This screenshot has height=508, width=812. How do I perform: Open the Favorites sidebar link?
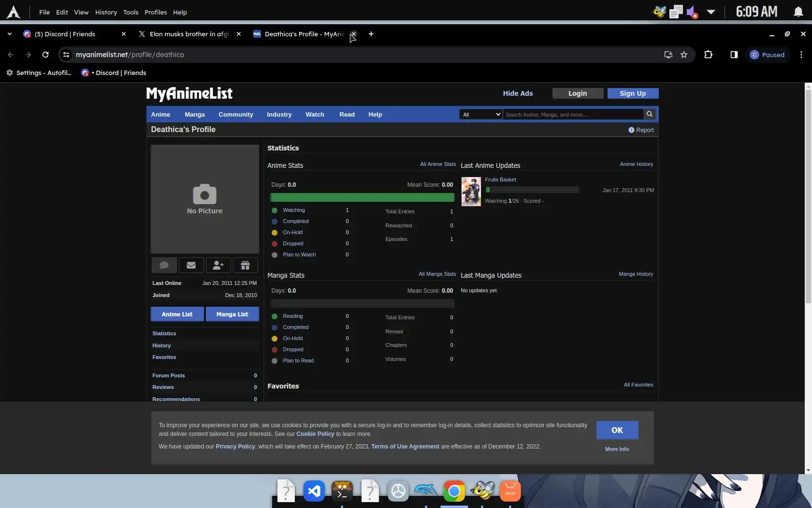pos(164,357)
